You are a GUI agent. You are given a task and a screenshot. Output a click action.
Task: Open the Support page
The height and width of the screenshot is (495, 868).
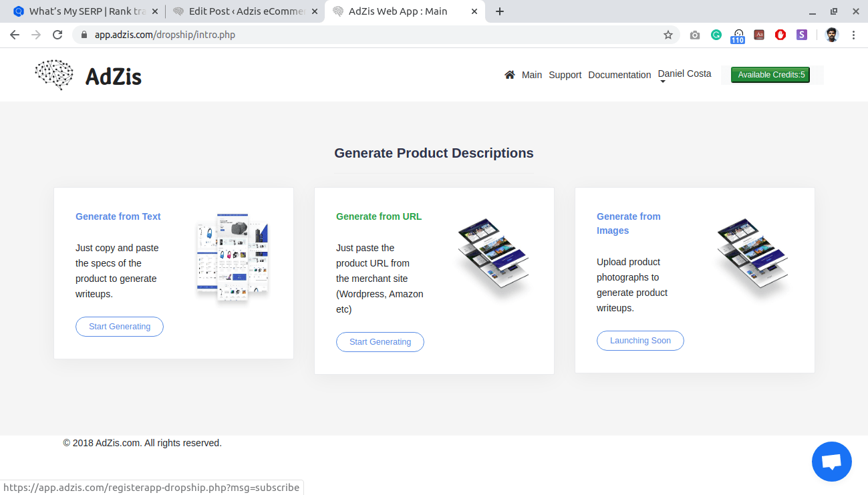coord(565,75)
